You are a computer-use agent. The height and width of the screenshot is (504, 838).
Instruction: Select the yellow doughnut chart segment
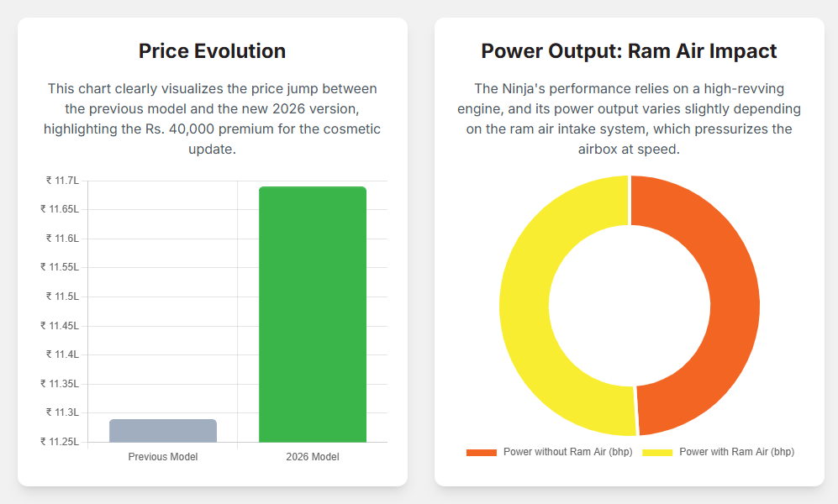524,305
